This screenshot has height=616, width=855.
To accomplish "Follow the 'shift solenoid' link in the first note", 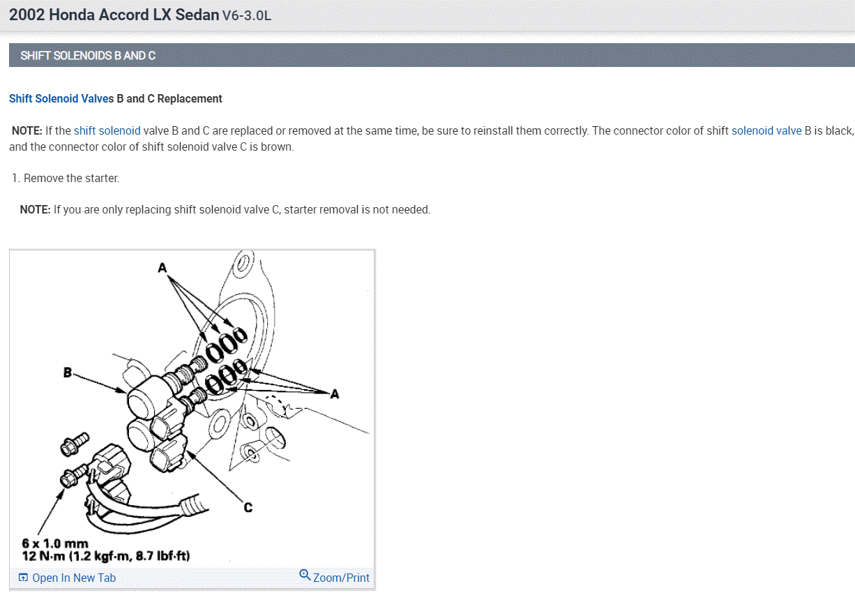I will [x=107, y=130].
